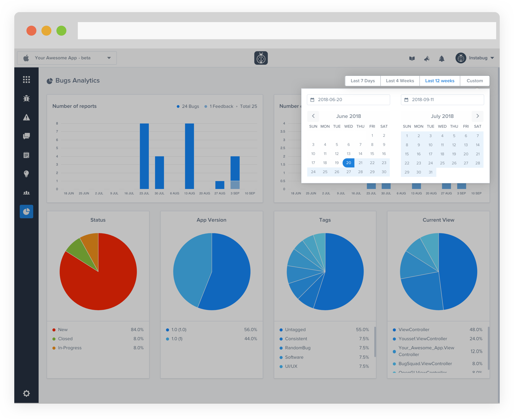This screenshot has height=420, width=514.
Task: Select June 15 in the calendar
Action: (x=372, y=154)
